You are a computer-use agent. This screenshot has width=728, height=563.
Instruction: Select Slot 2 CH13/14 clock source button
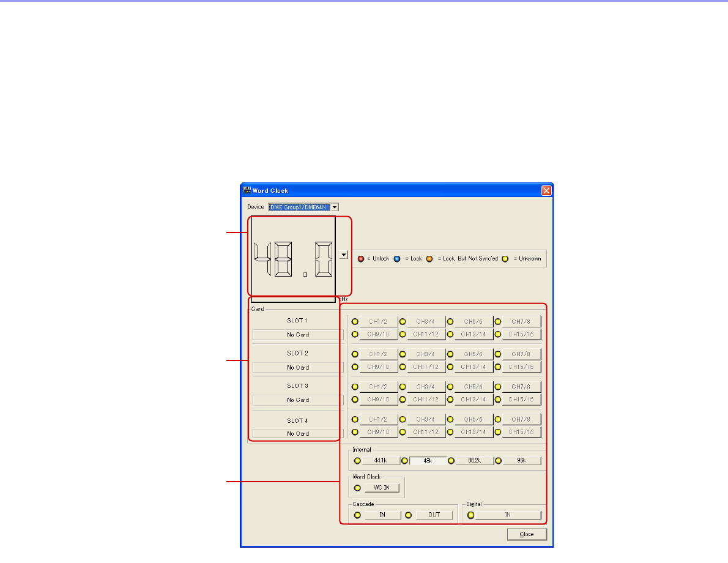pos(474,367)
